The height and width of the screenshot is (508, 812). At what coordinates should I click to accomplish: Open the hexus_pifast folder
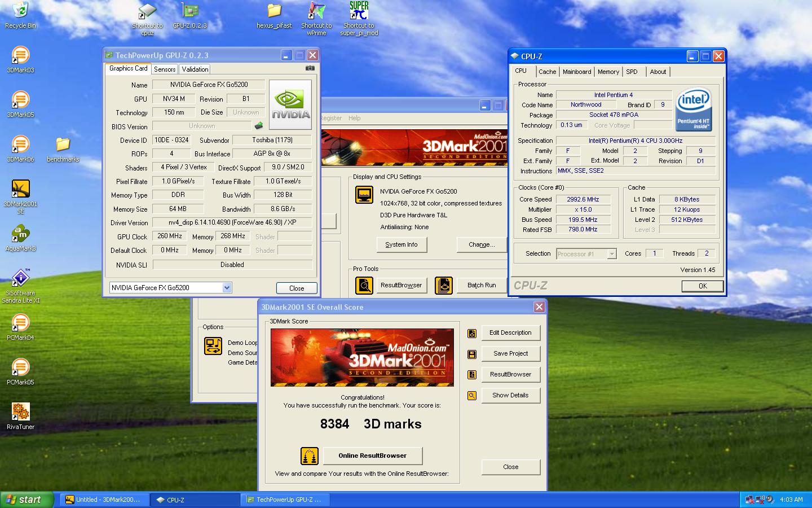point(274,15)
